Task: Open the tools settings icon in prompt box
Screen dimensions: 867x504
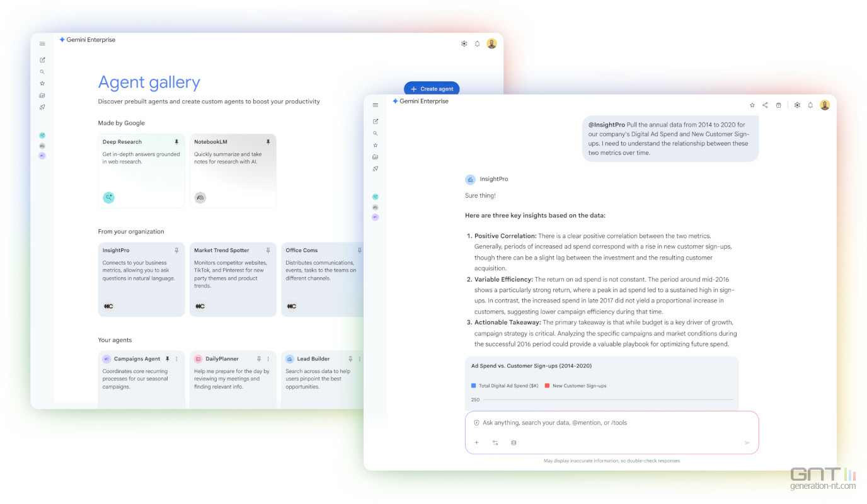Action: (x=495, y=443)
